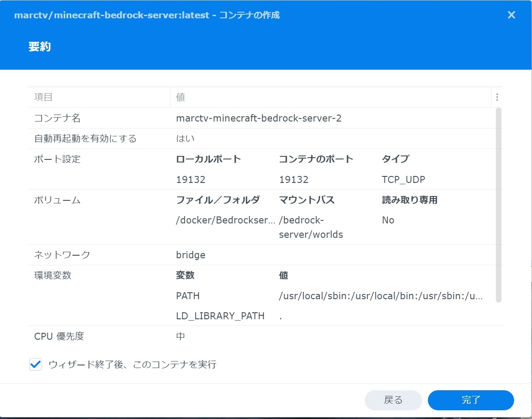The image size is (532, 419).
Task: Click the /docker/Bedrockser... folder path
Action: point(225,220)
